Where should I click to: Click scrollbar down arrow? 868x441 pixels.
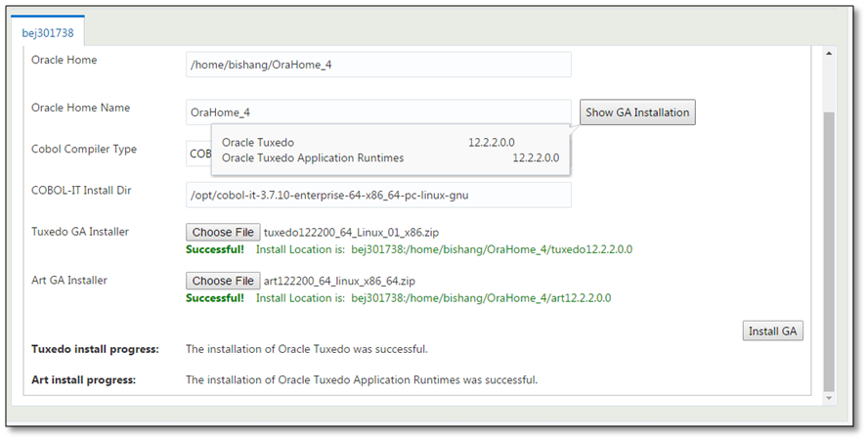pyautogui.click(x=829, y=398)
